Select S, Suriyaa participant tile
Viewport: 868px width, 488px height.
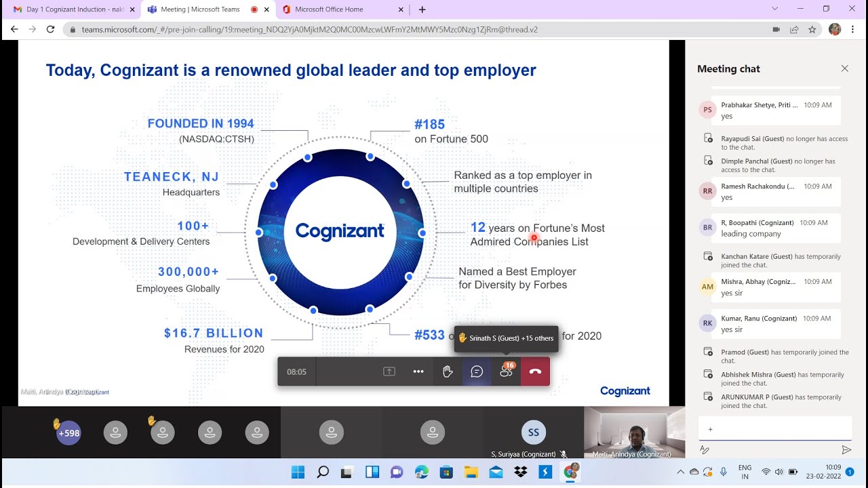click(x=534, y=432)
